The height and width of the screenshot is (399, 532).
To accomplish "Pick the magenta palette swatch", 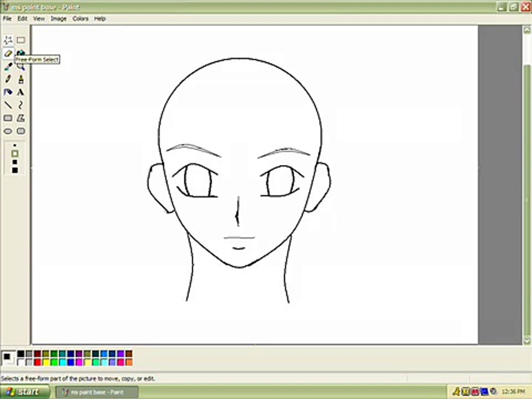I will (79, 362).
